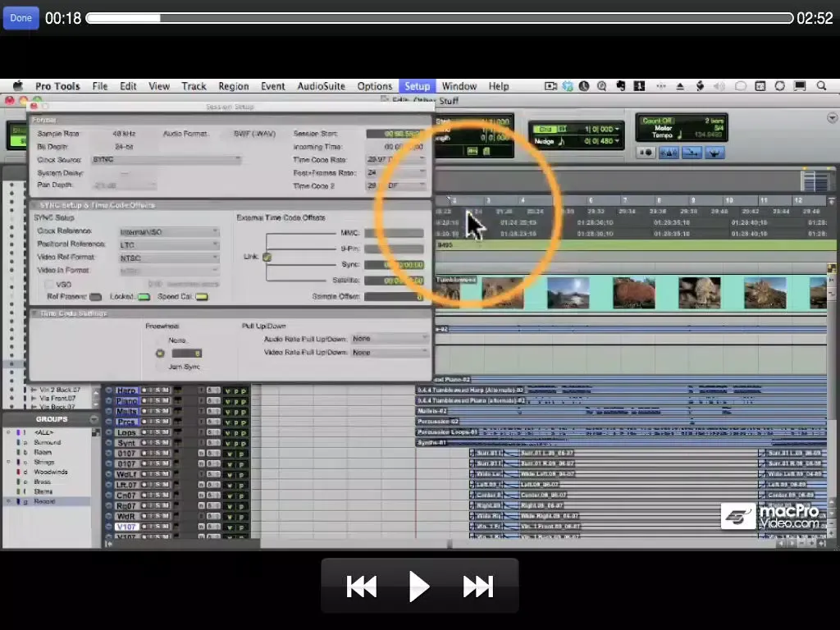Click the Evernote elephant icon in menu bar
The height and width of the screenshot is (630, 840).
tap(621, 85)
